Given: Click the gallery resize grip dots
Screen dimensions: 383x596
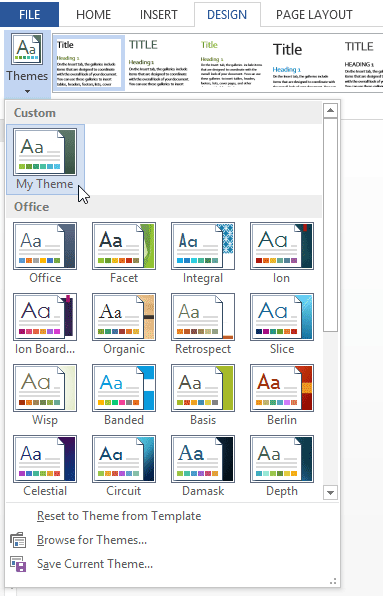Looking at the screenshot, I should pos(333,581).
